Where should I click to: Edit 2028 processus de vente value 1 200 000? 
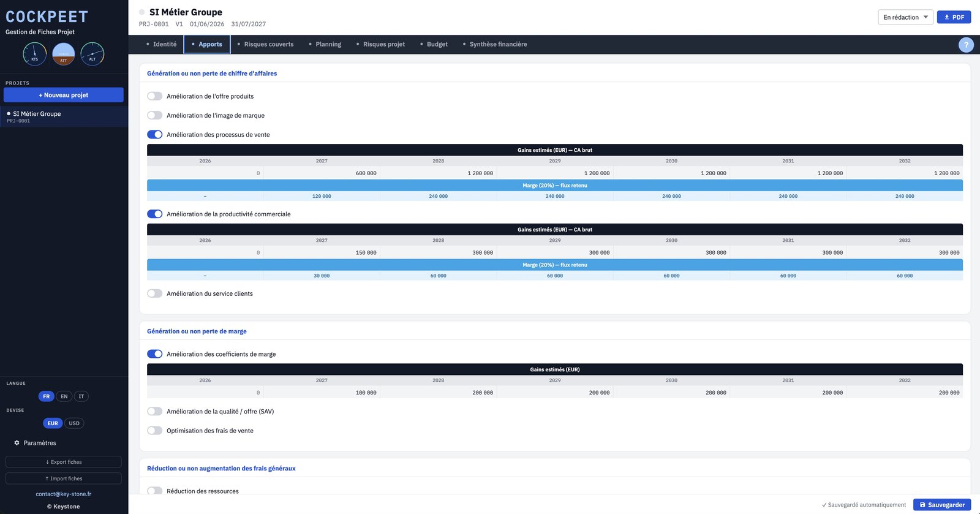coord(439,173)
